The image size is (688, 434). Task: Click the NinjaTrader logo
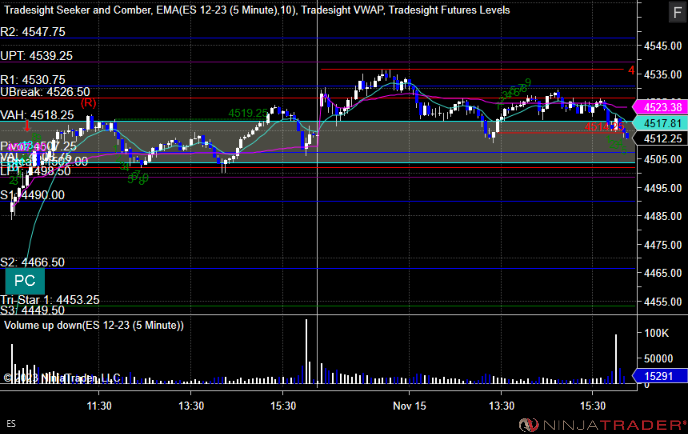(x=602, y=425)
